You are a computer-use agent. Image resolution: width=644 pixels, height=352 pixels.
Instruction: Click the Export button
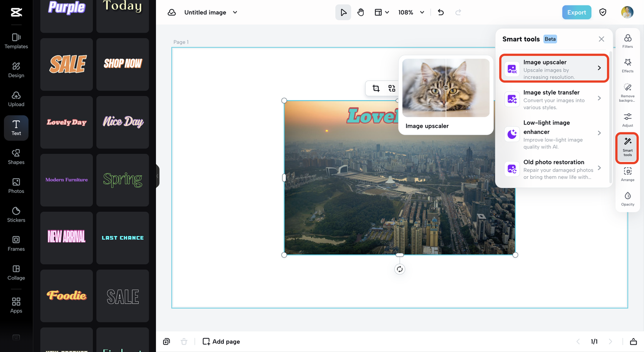tap(577, 12)
